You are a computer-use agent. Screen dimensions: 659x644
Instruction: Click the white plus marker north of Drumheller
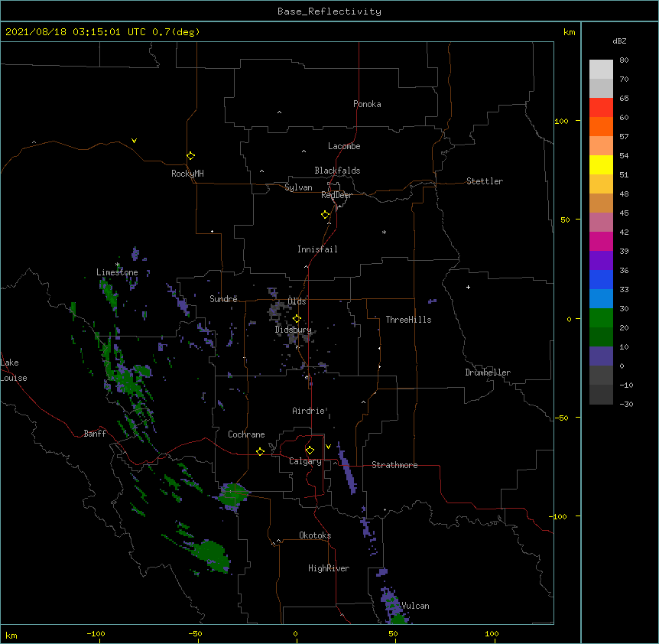click(x=468, y=287)
